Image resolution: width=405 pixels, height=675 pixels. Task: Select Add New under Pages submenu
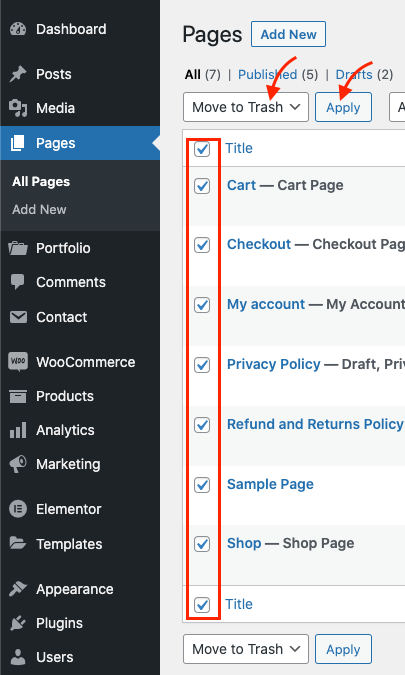pyautogui.click(x=39, y=210)
